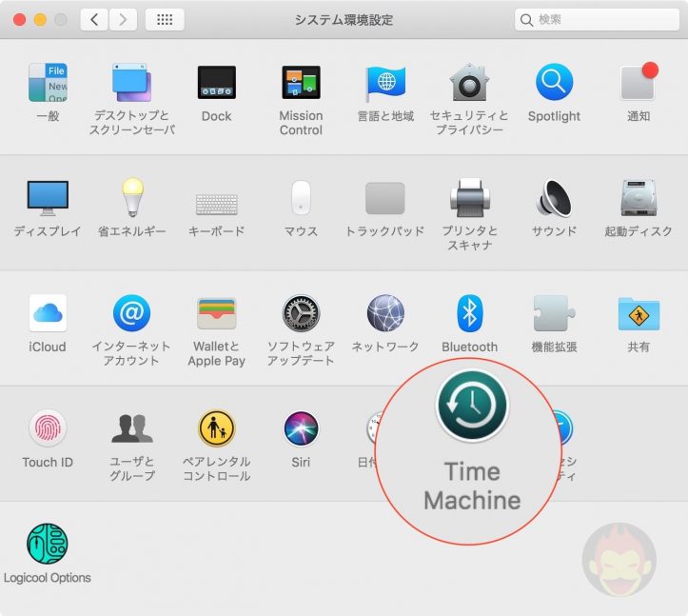Image resolution: width=688 pixels, height=616 pixels.
Task: Open Siri preferences
Action: click(x=301, y=428)
